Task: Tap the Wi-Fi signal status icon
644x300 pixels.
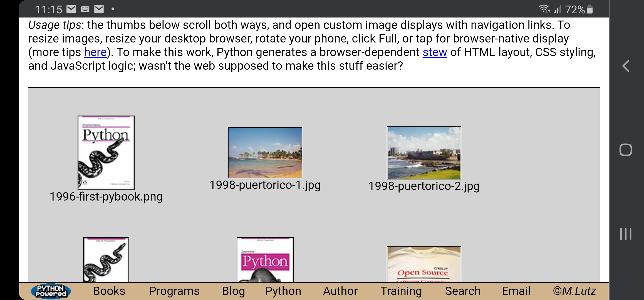Action: click(544, 9)
